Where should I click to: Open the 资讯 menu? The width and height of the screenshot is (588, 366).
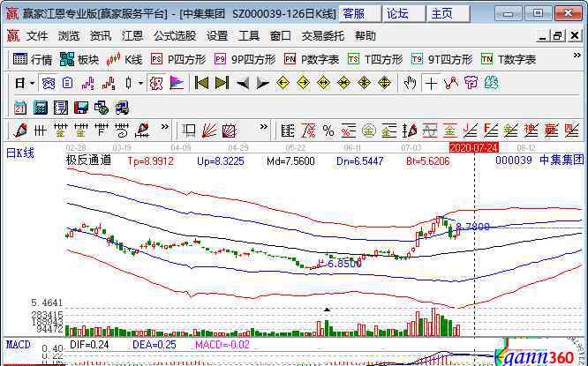(x=101, y=36)
